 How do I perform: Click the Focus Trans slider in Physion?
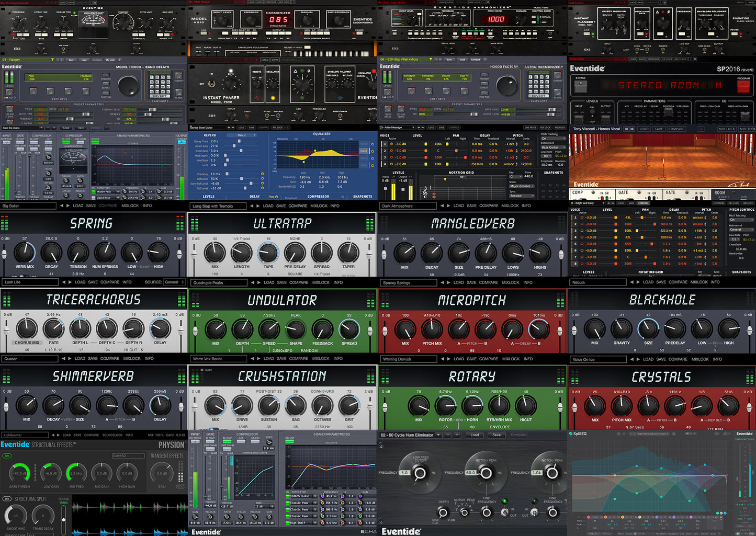63,520
